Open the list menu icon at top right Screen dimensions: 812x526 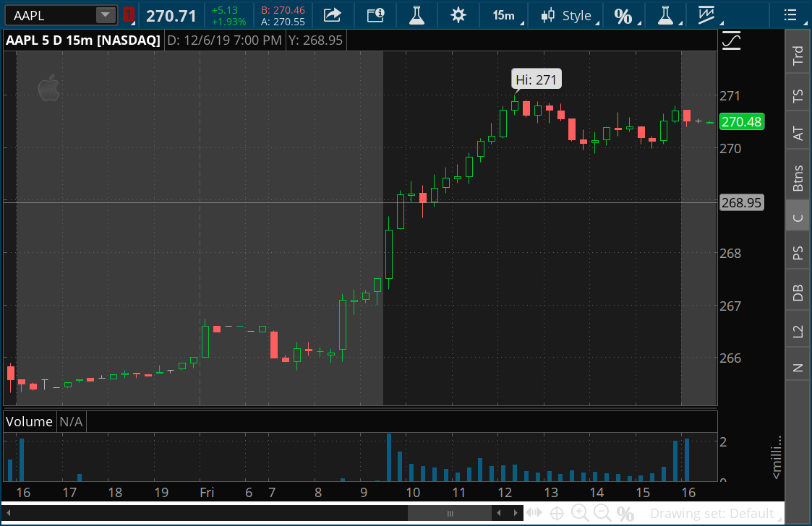point(790,15)
